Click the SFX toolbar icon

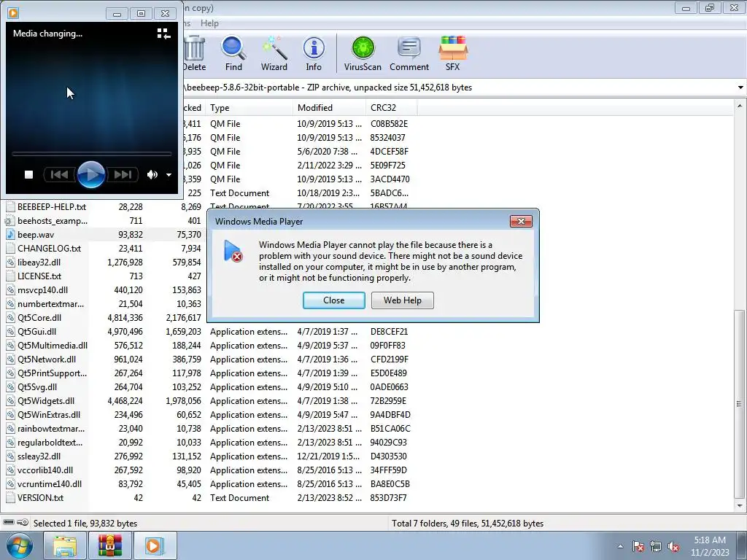pos(452,53)
